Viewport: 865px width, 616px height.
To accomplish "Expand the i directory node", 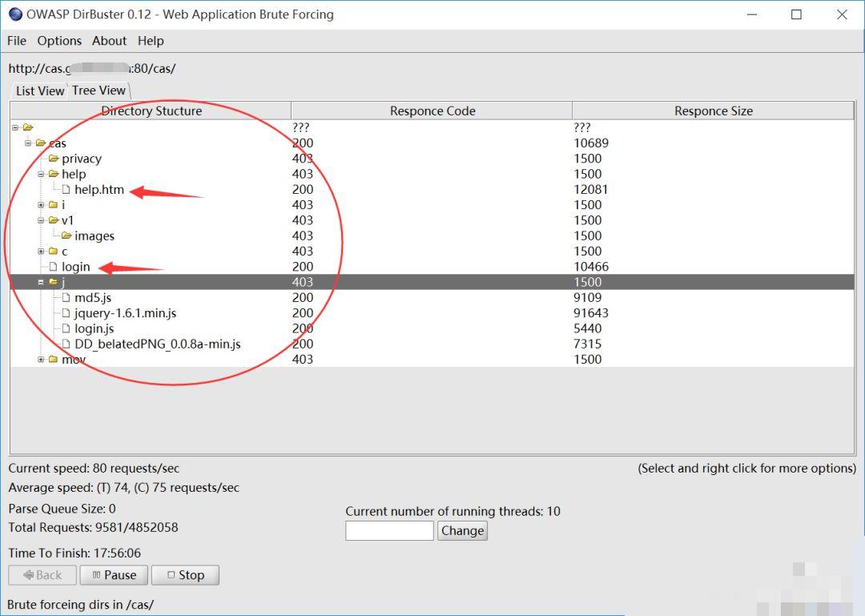I will 41,205.
